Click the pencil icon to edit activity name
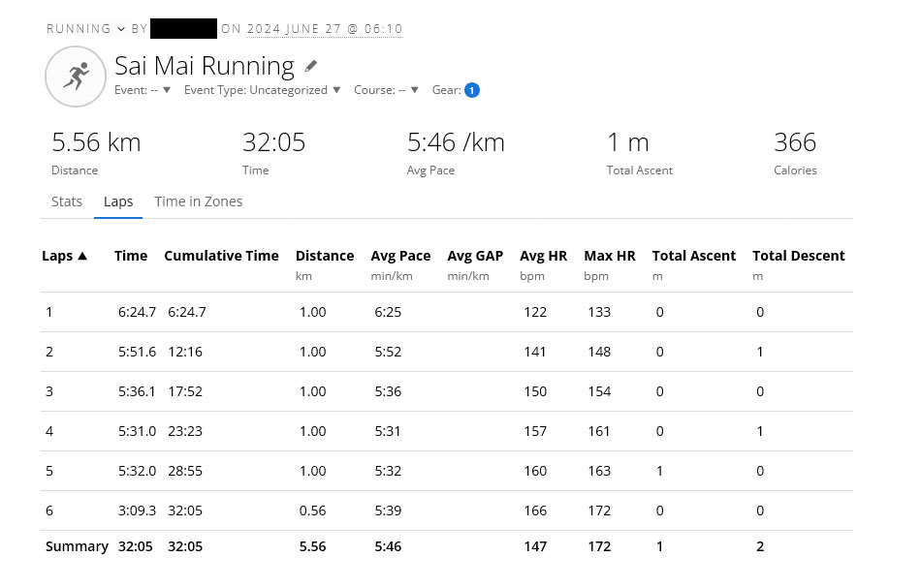Image resolution: width=921 pixels, height=588 pixels. coord(311,66)
